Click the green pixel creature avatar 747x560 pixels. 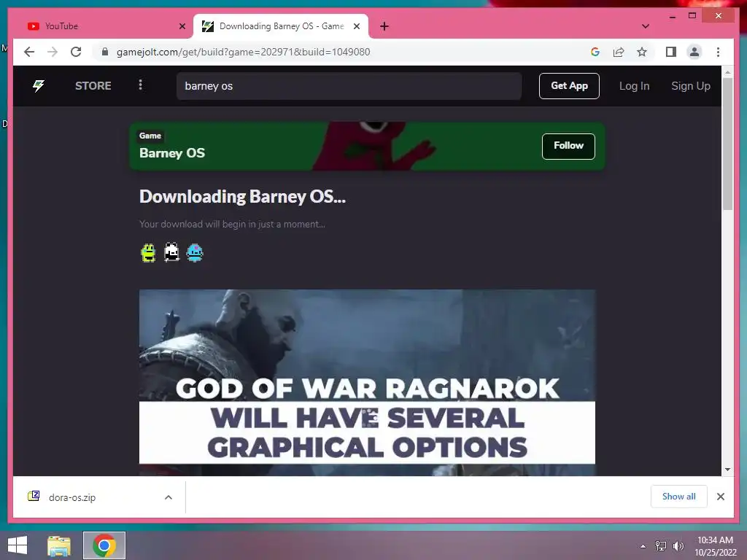[148, 252]
